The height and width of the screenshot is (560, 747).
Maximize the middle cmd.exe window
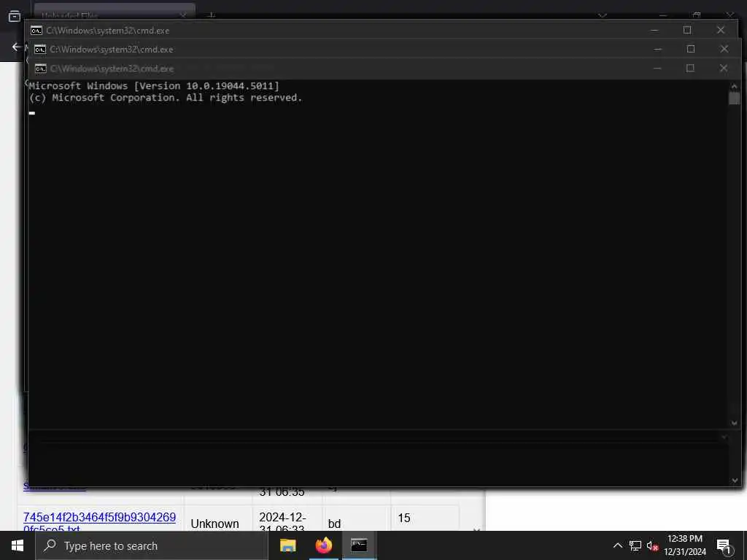(x=691, y=49)
